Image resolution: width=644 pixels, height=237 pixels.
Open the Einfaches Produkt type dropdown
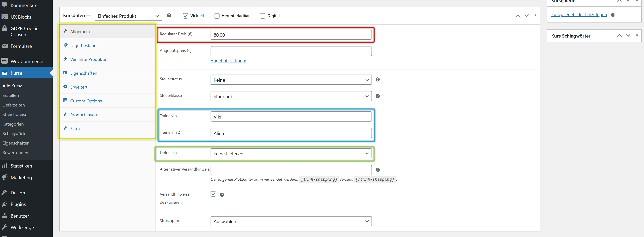[128, 16]
